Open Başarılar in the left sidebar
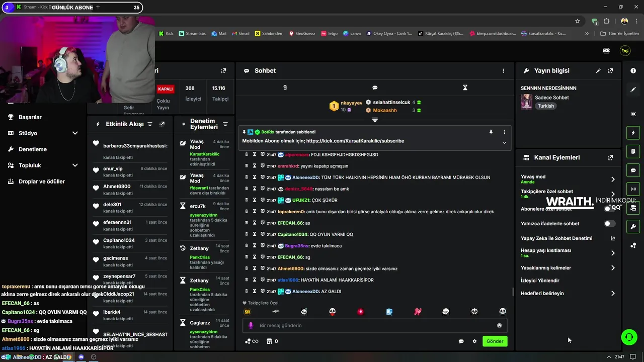Image resolution: width=644 pixels, height=362 pixels. 30,117
